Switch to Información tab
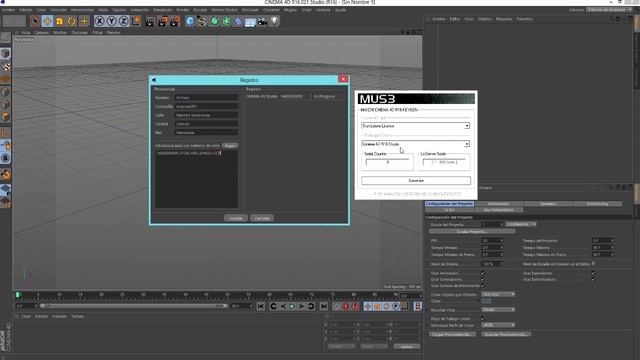The width and height of the screenshot is (640, 360). click(x=498, y=204)
